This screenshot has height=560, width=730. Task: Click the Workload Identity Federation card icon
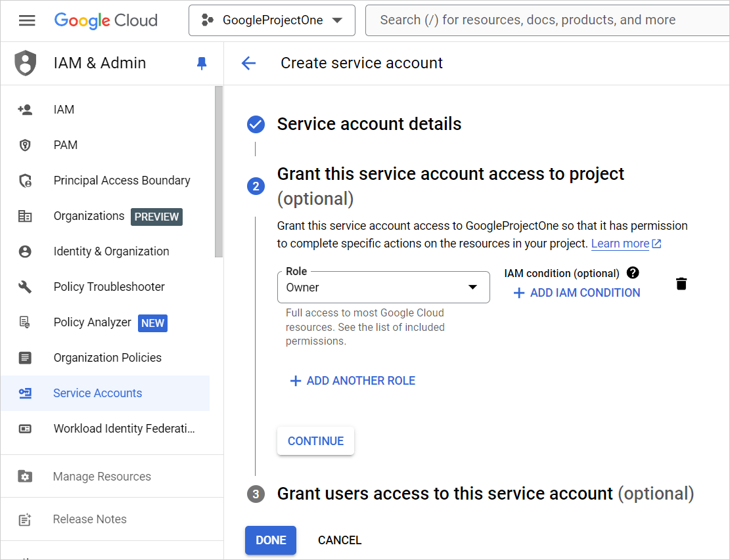pos(25,429)
